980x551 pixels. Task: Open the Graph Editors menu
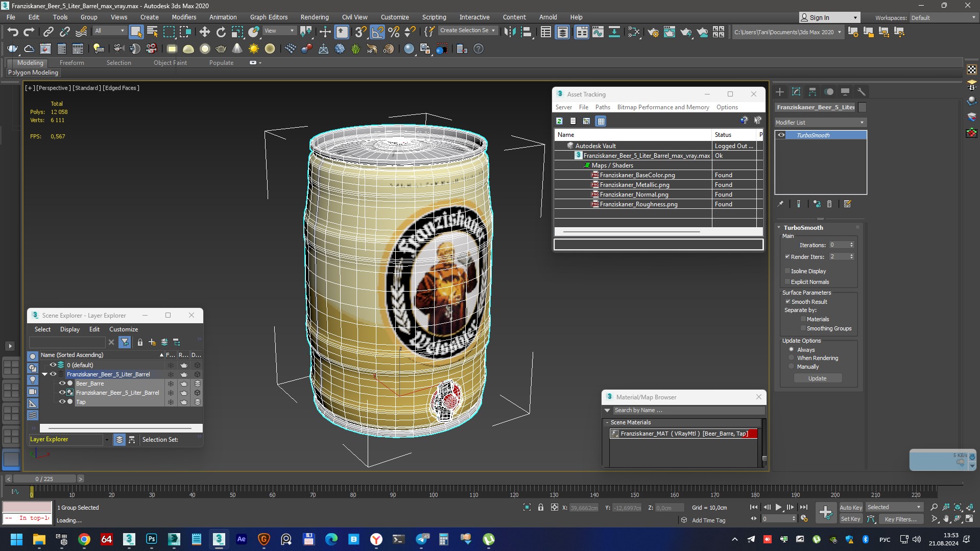pos(269,17)
